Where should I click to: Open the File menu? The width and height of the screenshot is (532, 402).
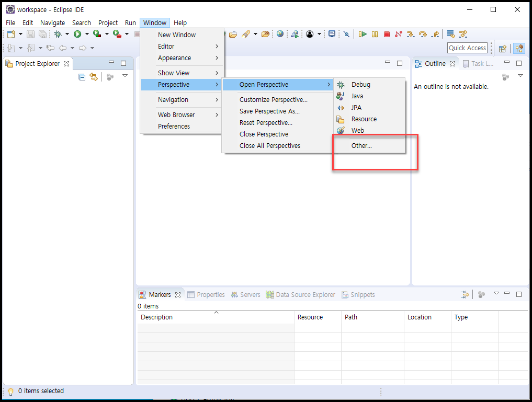click(10, 22)
